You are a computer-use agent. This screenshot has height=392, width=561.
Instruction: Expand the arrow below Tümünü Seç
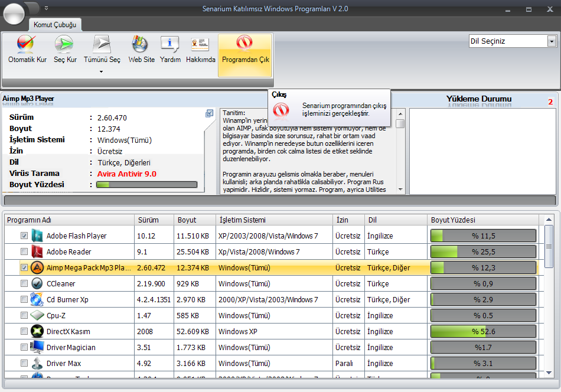(x=102, y=71)
